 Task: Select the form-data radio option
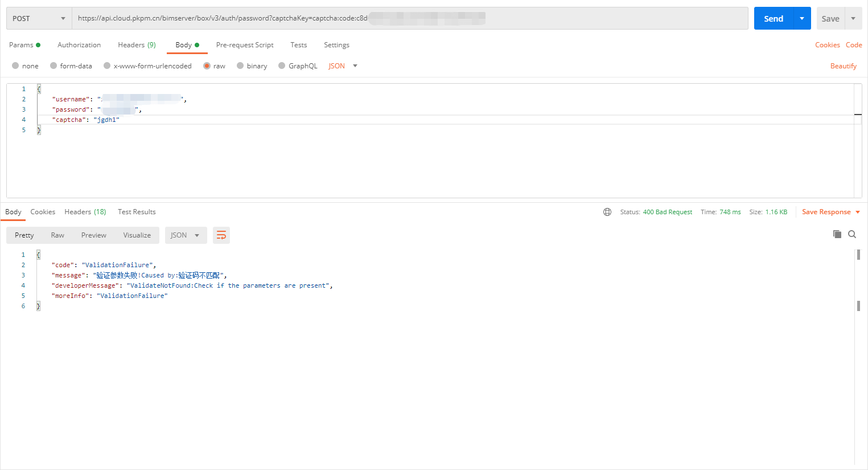click(x=54, y=66)
